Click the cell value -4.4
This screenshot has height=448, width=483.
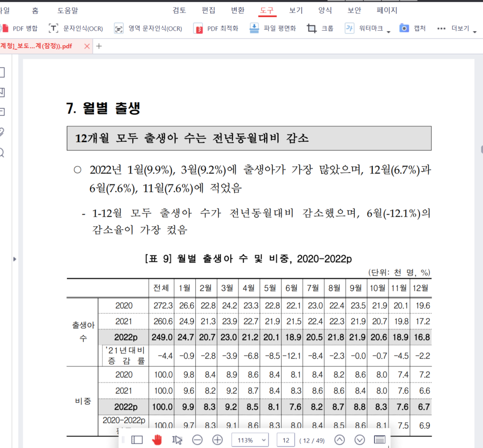click(x=166, y=356)
